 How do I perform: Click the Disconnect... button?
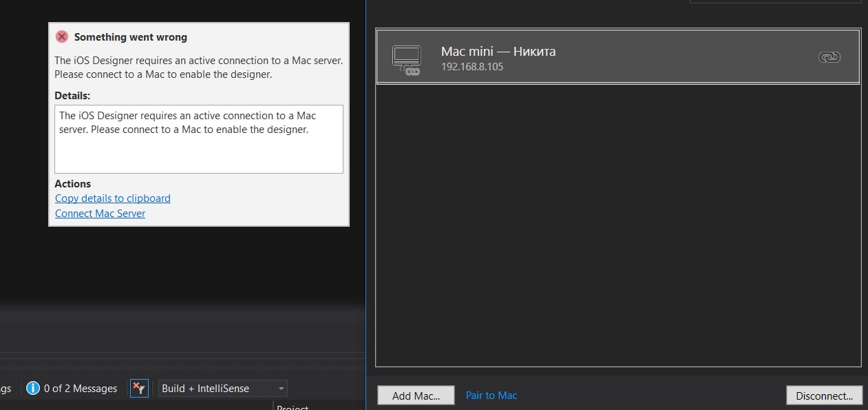(824, 396)
